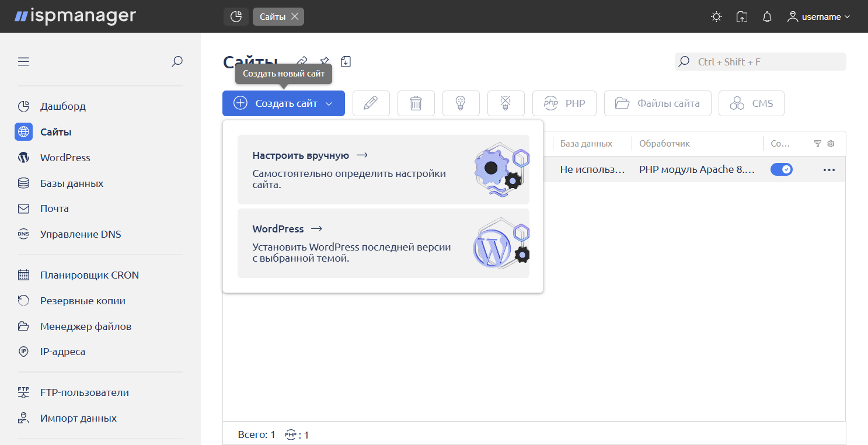The image size is (868, 445).
Task: Open Файлы сайта button
Action: [x=657, y=103]
